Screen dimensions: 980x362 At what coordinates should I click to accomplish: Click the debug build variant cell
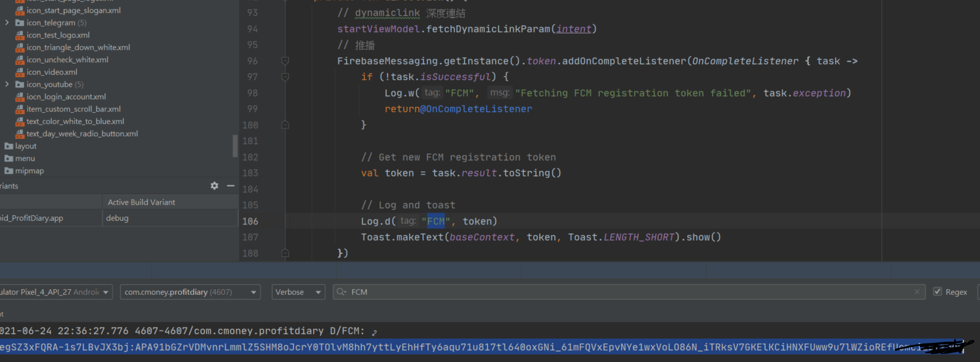pyautogui.click(x=117, y=218)
